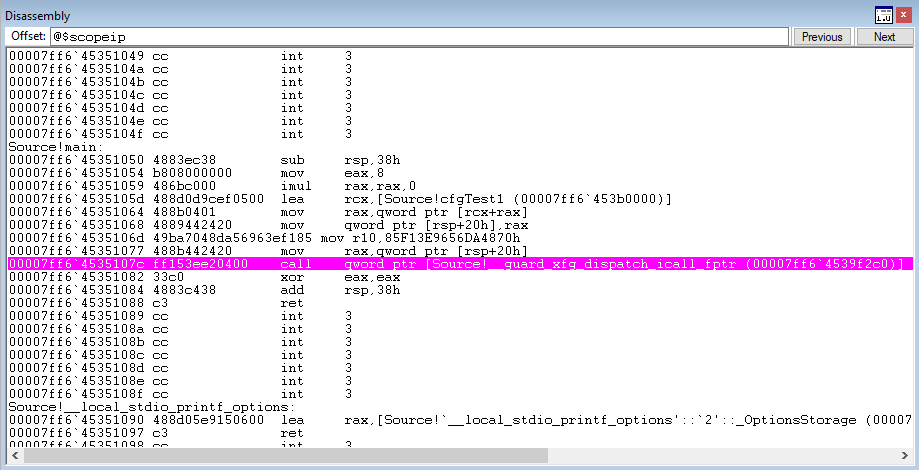Select the mov qword ptr [rsp+20h],rax line
The image size is (919, 470).
(x=267, y=225)
